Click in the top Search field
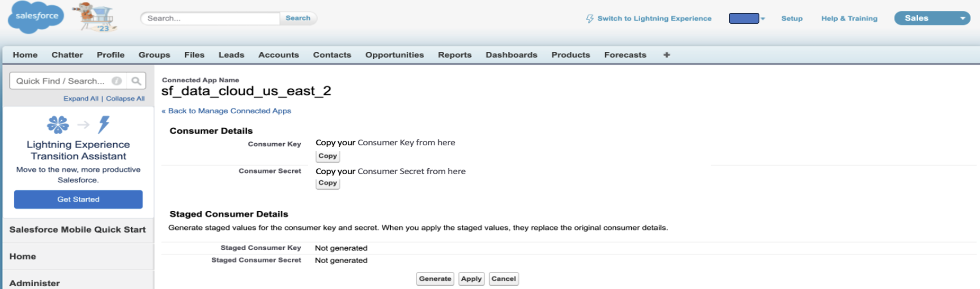Viewport: 980px width, 289px height. pyautogui.click(x=210, y=18)
